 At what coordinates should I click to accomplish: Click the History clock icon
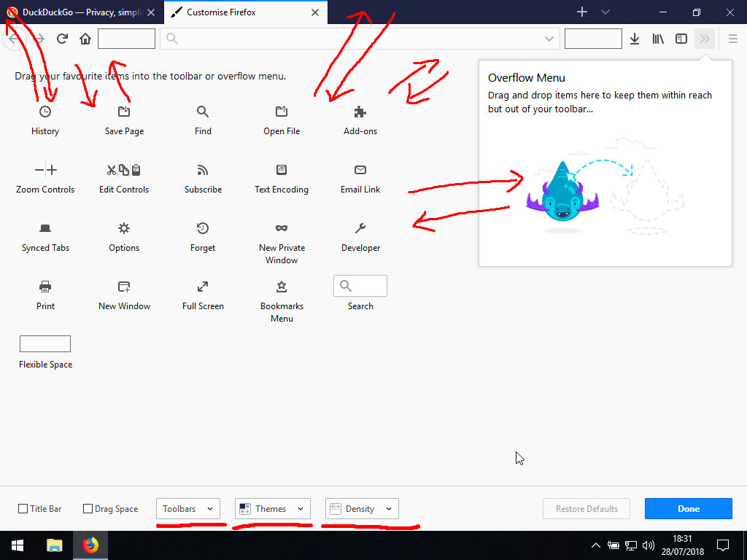45,112
